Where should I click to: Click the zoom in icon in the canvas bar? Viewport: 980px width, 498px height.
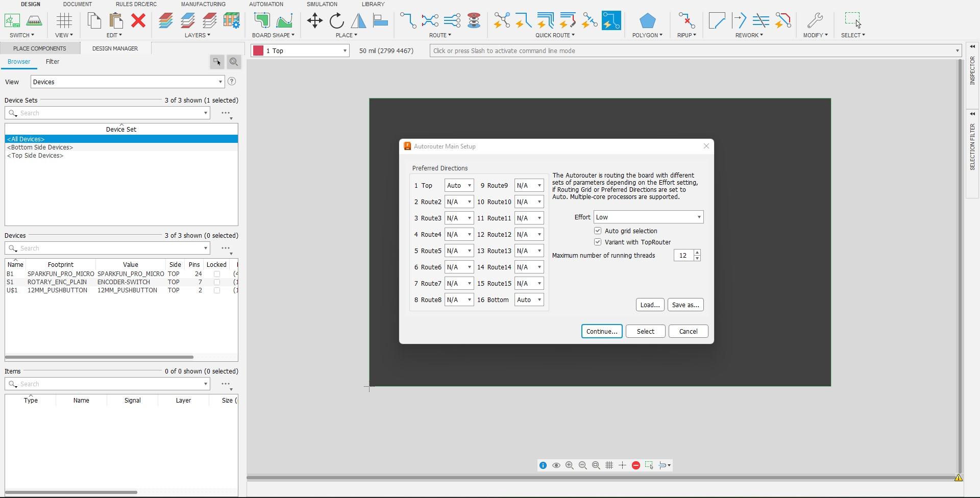[570, 465]
